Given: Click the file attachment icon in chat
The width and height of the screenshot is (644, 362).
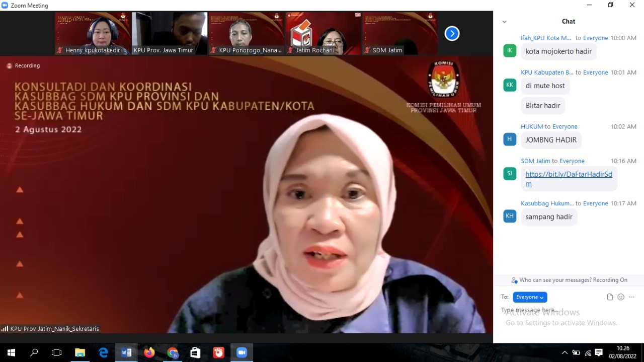Looking at the screenshot, I should pos(610,297).
